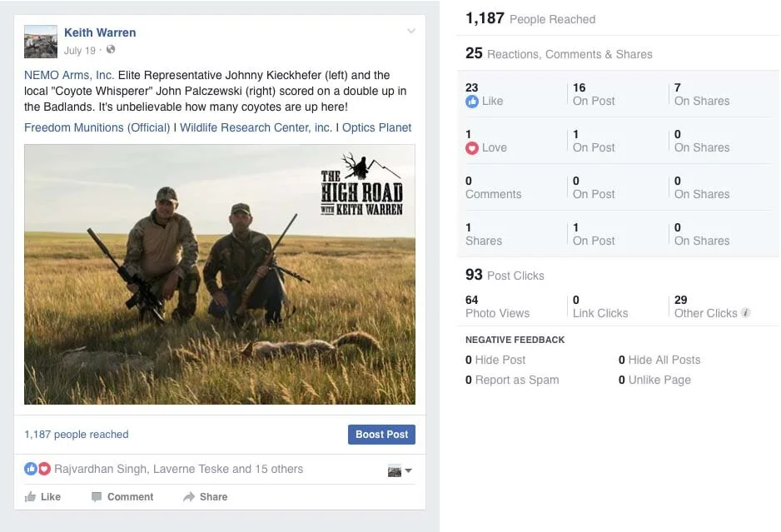Click the red love reaction icon on post

44,469
